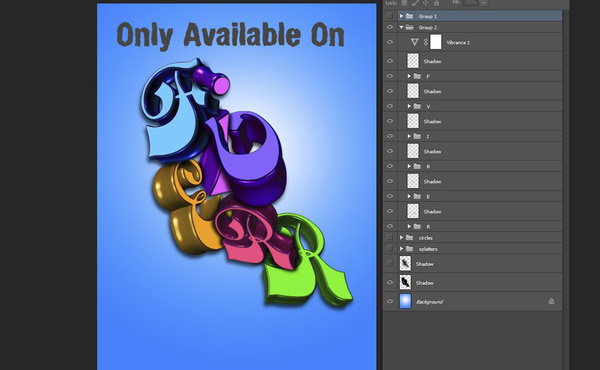Viewport: 600px width, 370px height.
Task: Select the layer named 'Group 2'
Action: [427, 27]
